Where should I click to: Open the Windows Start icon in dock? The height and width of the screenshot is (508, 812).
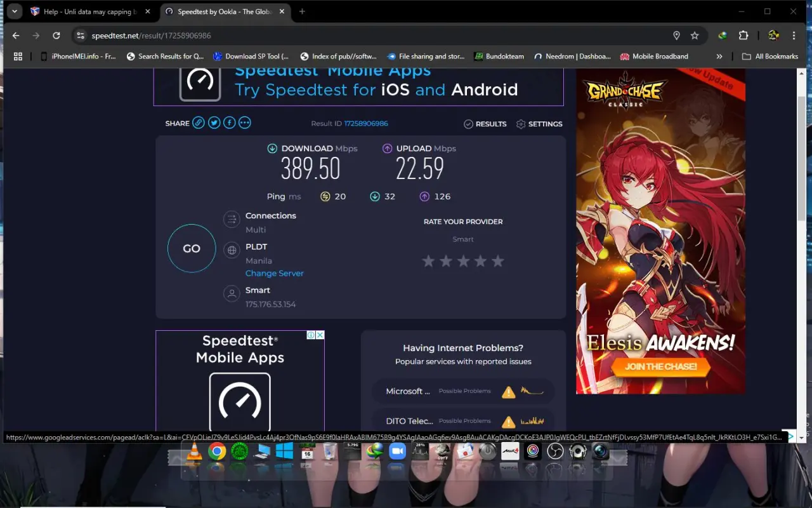click(284, 451)
